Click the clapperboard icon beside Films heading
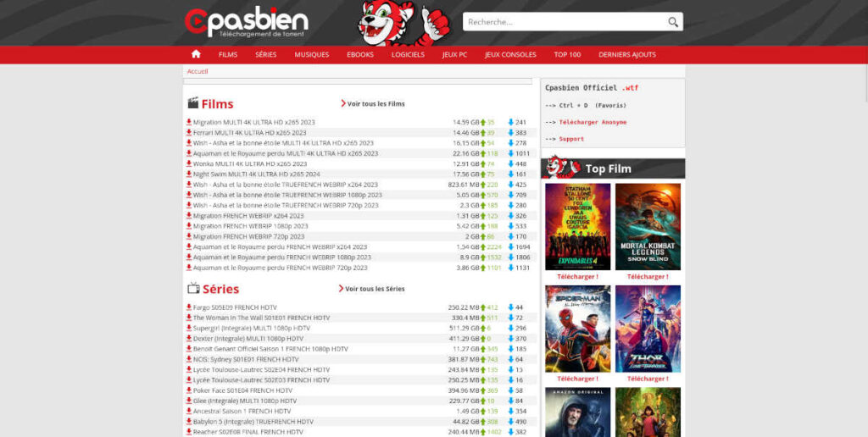Viewport: 868px width, 437px height. (x=193, y=102)
